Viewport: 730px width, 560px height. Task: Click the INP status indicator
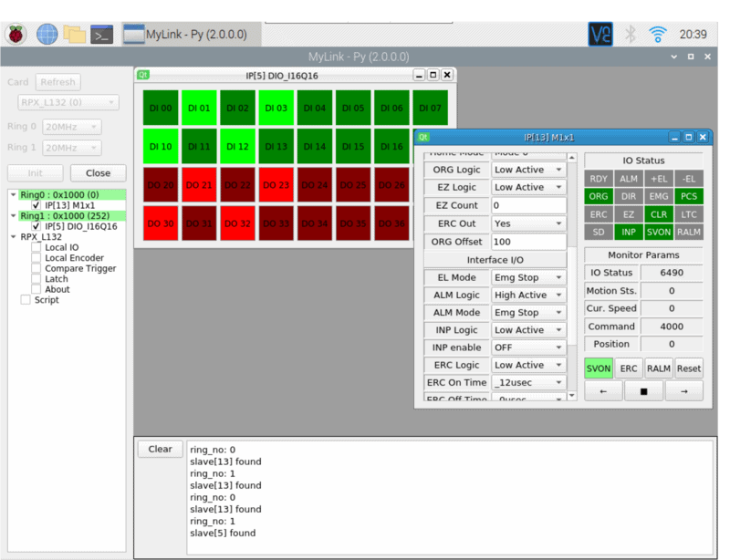tap(629, 232)
